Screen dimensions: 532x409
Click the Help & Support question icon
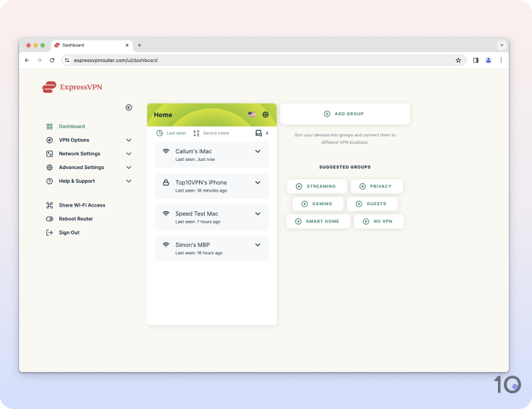click(50, 181)
